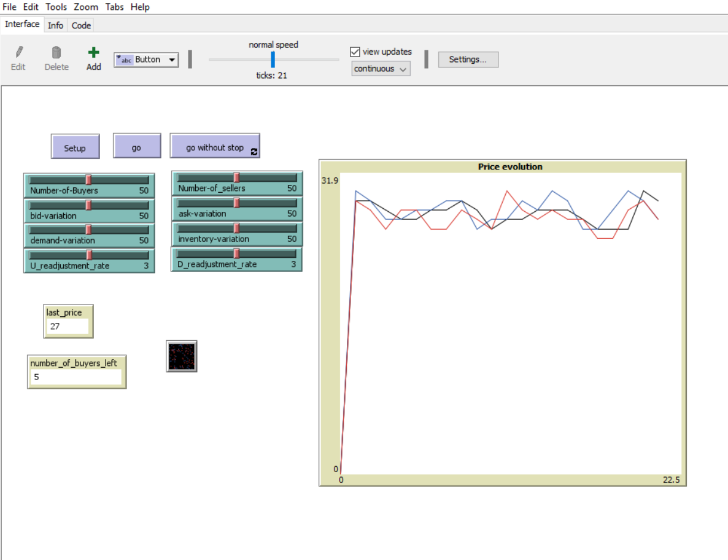Open the Settings... button
Screen dimensions: 728x560
pyautogui.click(x=468, y=60)
